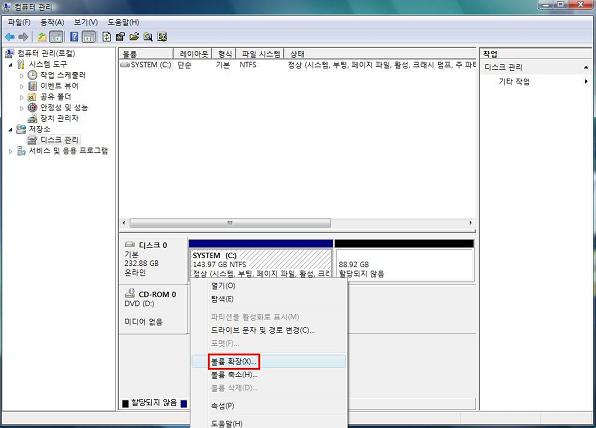Click the Forward arrow toolbar icon
The height and width of the screenshot is (428, 596).
coord(23,37)
